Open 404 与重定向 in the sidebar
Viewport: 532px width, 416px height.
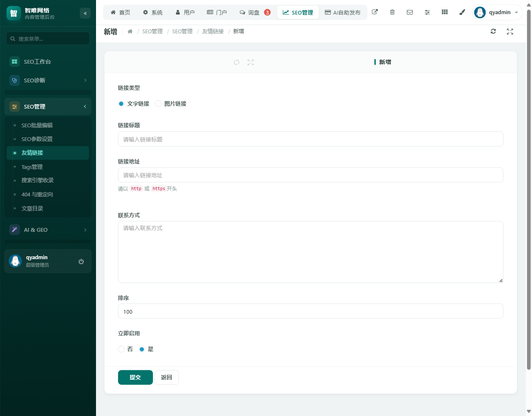pyautogui.click(x=48, y=194)
